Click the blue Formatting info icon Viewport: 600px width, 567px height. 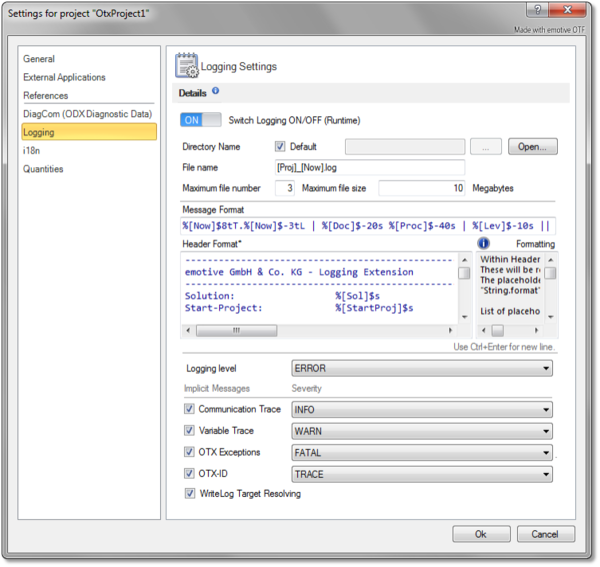click(x=483, y=244)
